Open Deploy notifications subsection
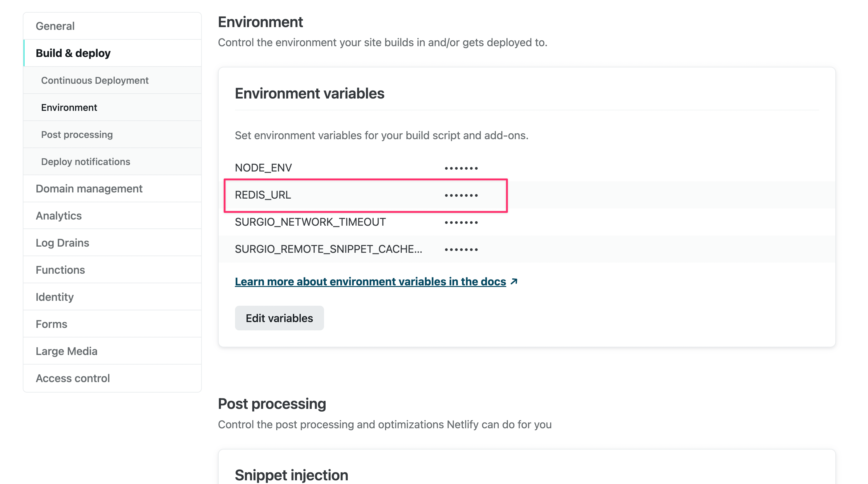 coord(86,162)
